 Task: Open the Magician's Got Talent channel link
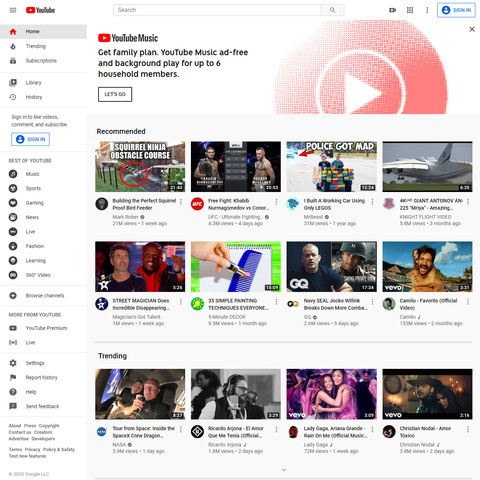coord(136,317)
